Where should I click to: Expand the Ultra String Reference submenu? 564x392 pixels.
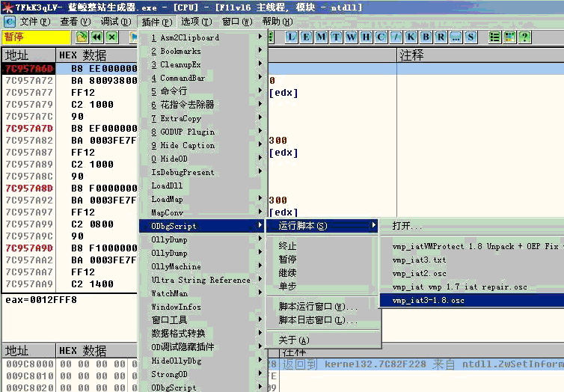203,280
